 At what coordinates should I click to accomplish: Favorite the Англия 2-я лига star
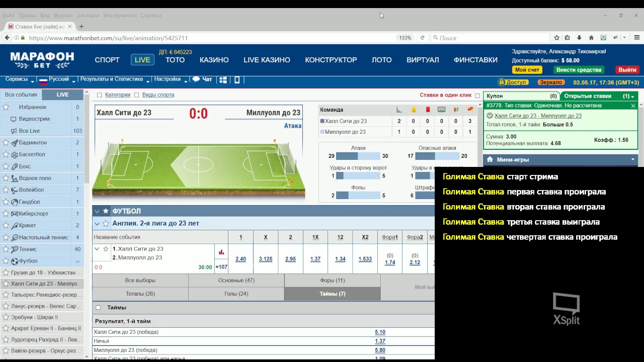pyautogui.click(x=106, y=223)
